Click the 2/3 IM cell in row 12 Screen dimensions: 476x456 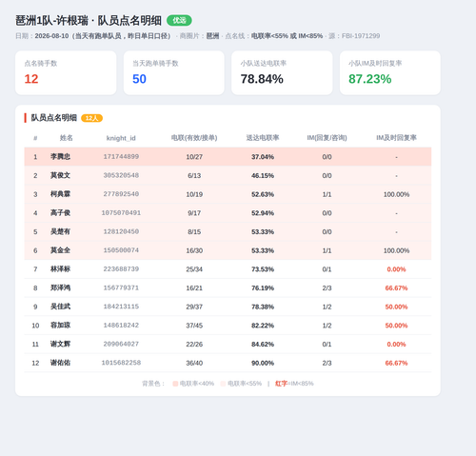327,363
